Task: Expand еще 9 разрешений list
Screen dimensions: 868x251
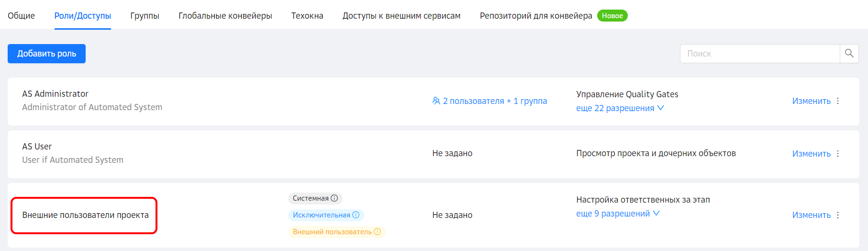Action: click(617, 214)
